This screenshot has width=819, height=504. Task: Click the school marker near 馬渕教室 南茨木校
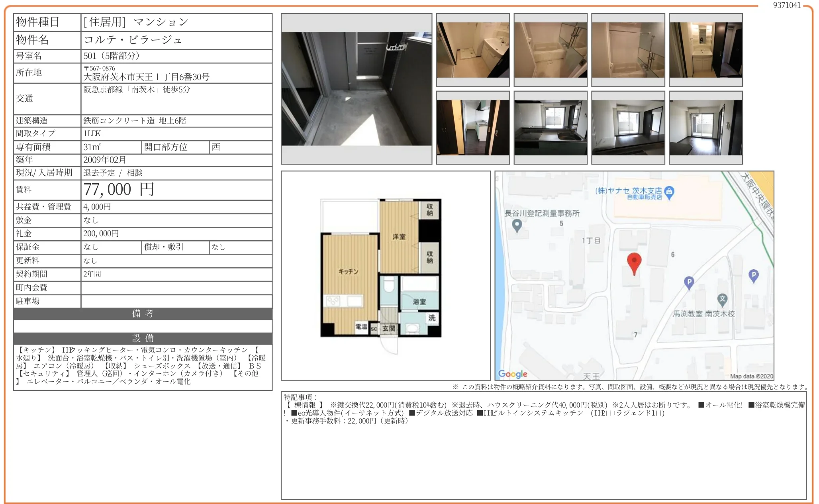point(722,299)
